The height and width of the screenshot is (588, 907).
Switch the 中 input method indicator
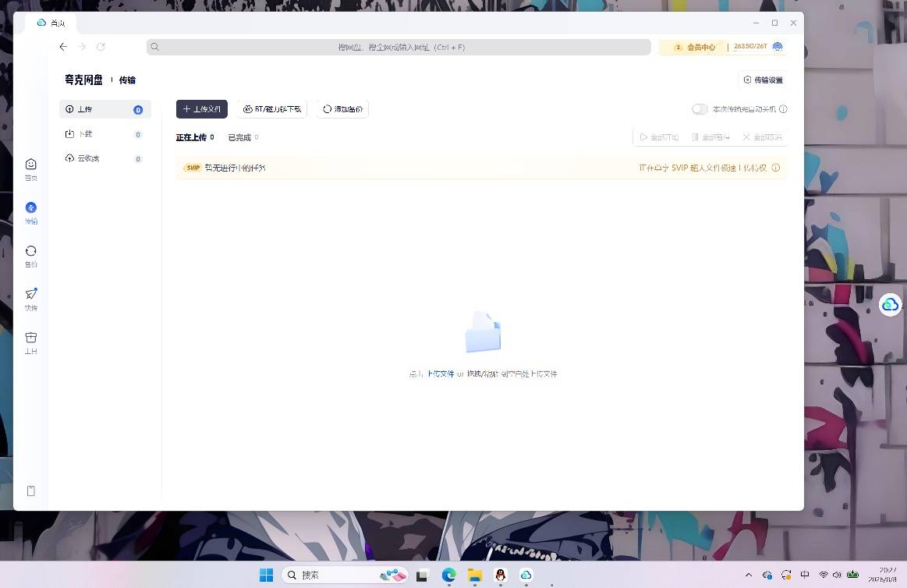tap(805, 575)
